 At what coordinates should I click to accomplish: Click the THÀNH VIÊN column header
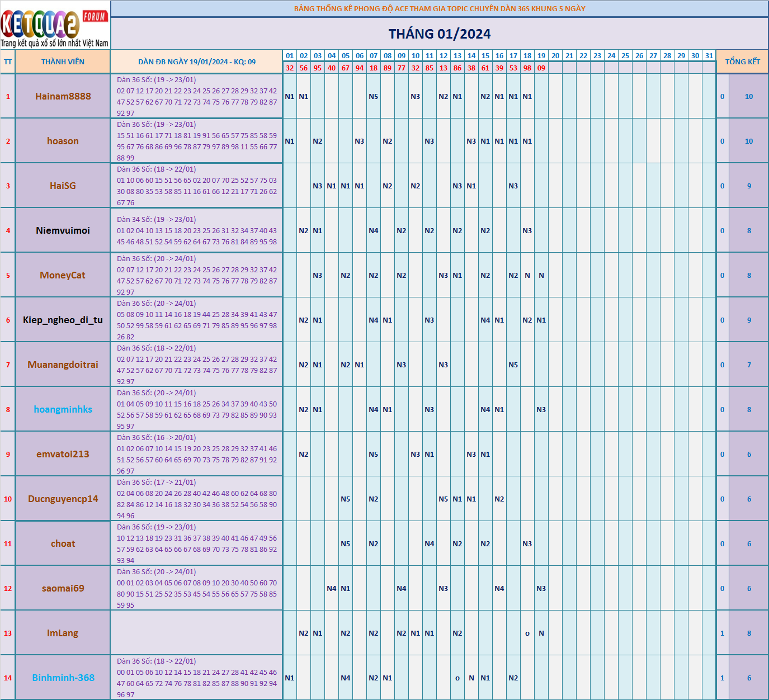pyautogui.click(x=63, y=62)
